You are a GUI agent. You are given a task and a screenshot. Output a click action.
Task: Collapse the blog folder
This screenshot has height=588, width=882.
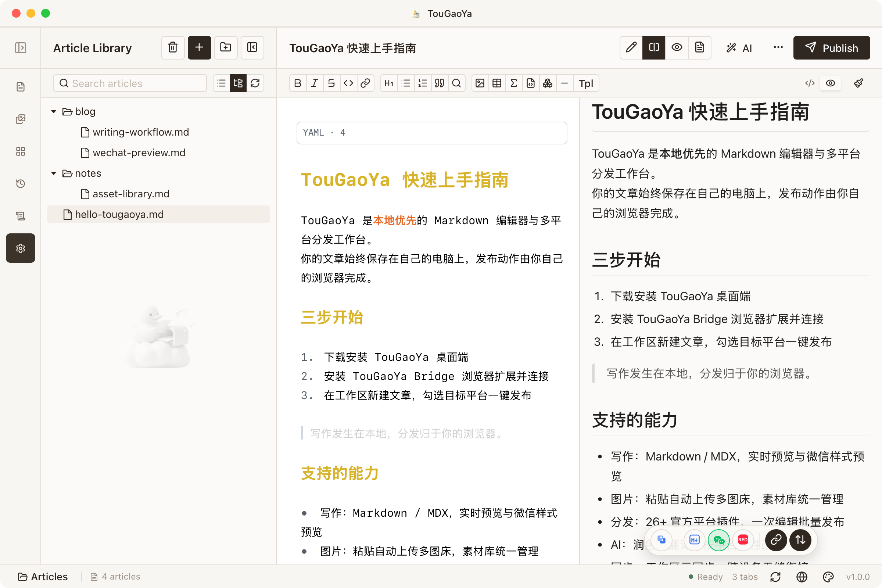[54, 112]
